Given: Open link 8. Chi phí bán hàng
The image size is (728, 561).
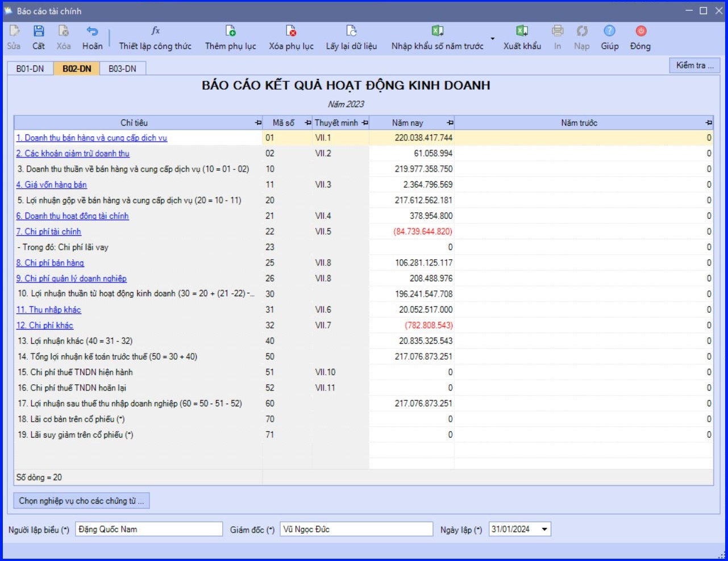Looking at the screenshot, I should click(50, 263).
